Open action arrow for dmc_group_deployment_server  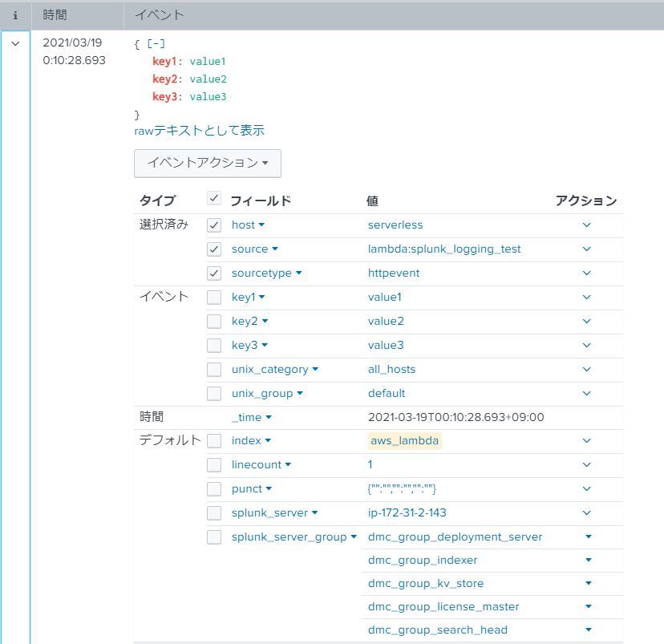[588, 537]
